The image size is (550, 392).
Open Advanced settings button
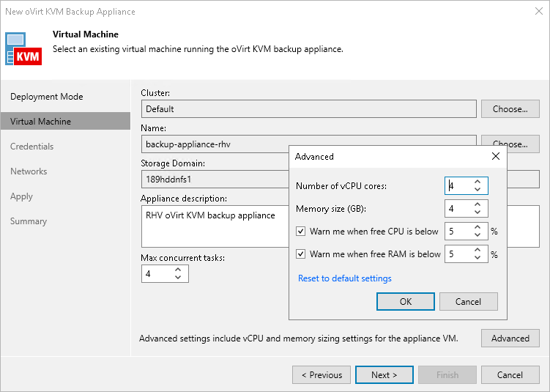(x=510, y=338)
